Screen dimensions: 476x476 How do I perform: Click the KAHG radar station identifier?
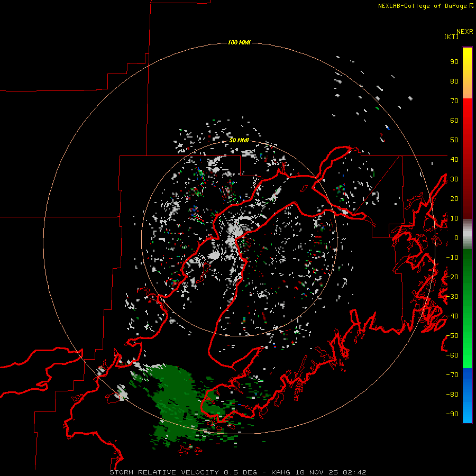point(281,472)
